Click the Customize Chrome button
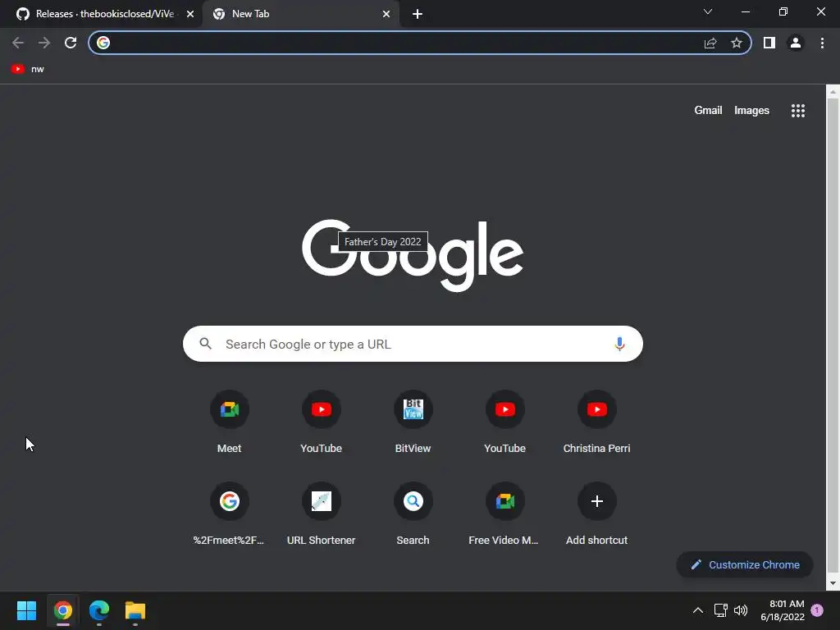The image size is (840, 630). [x=745, y=564]
